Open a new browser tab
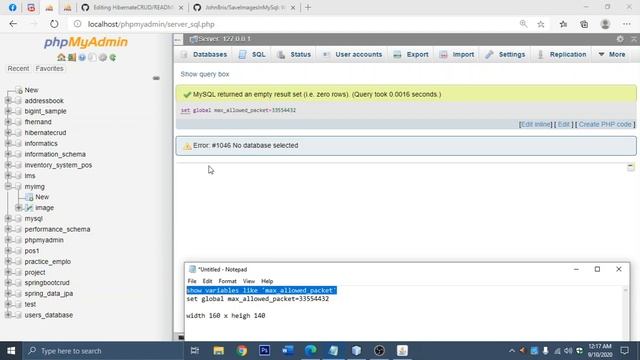 [x=308, y=7]
